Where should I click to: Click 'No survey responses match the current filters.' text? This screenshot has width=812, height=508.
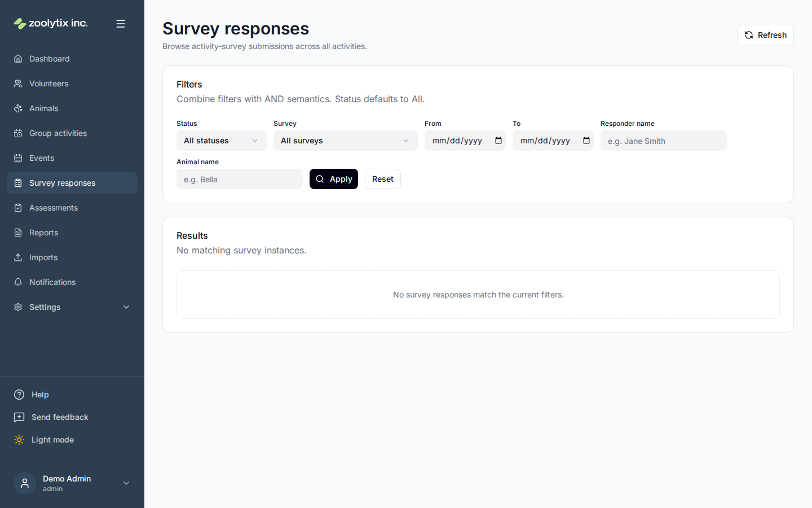[478, 295]
